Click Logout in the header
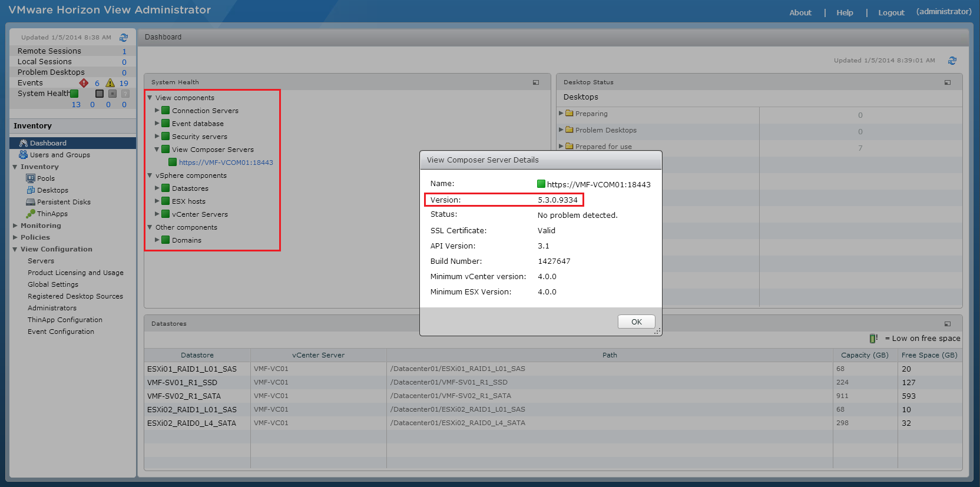The image size is (980, 487). [891, 12]
